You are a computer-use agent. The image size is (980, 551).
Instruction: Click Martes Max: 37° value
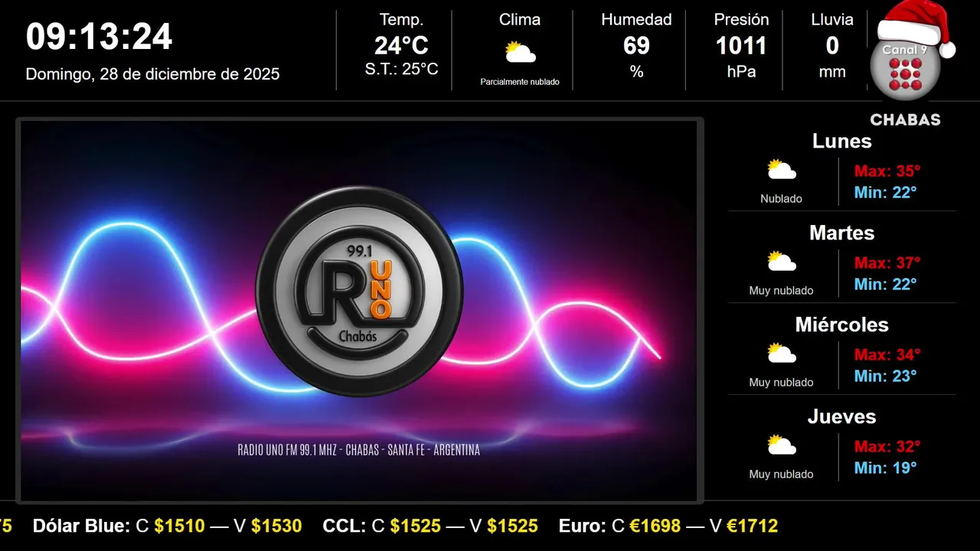point(887,262)
